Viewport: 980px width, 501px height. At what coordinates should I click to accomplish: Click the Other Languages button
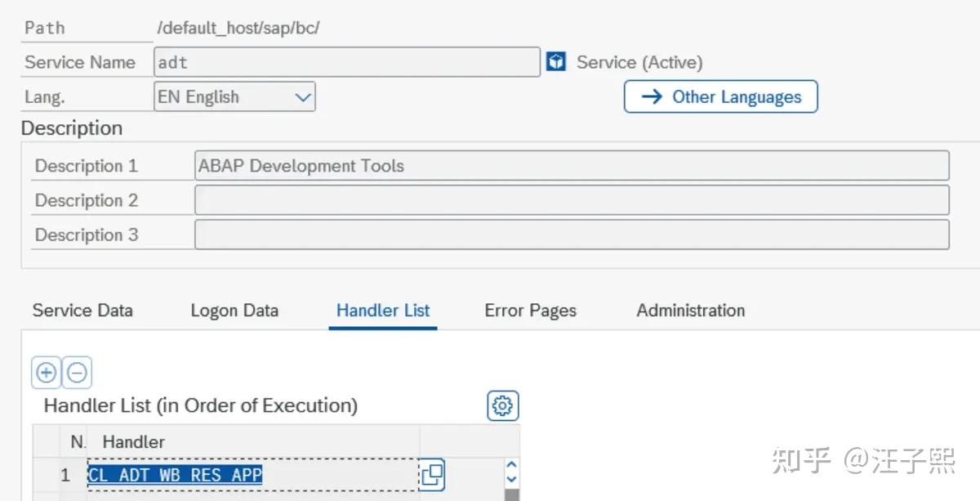(720, 96)
